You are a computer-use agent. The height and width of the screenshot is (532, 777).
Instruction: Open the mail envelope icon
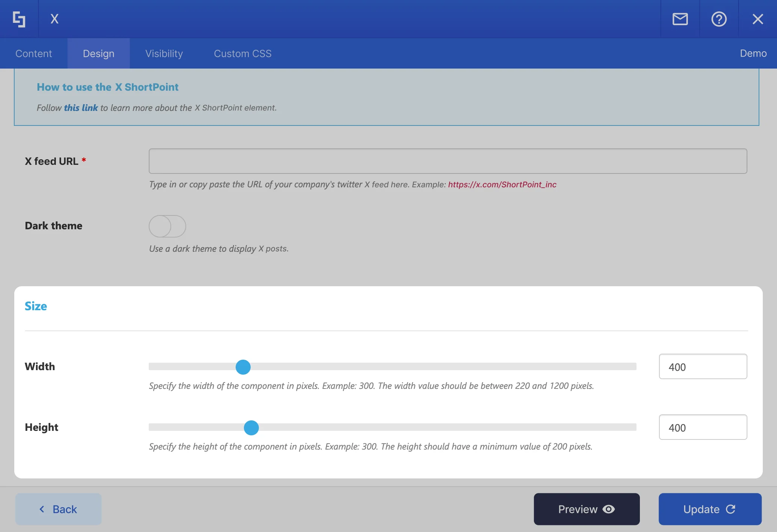click(x=680, y=19)
